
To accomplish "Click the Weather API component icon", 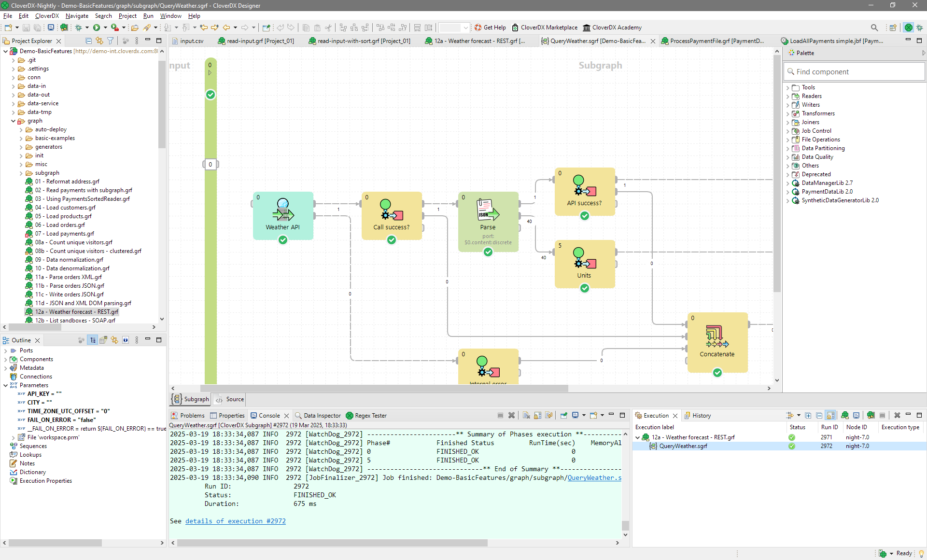I will pyautogui.click(x=283, y=211).
